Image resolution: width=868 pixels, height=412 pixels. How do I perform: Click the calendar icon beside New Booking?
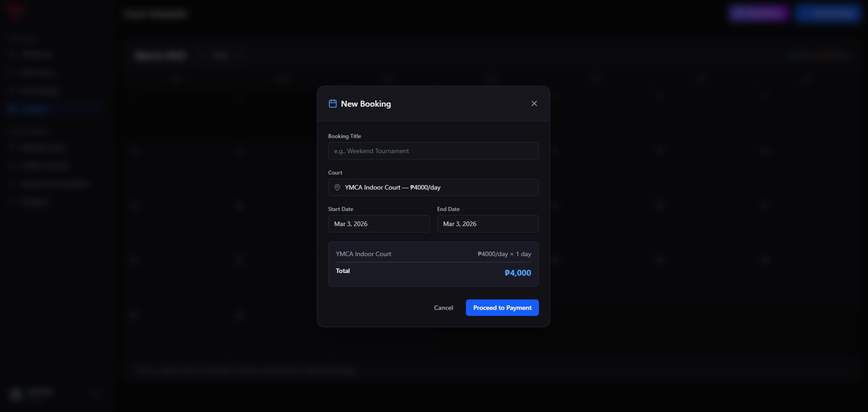[x=333, y=103]
